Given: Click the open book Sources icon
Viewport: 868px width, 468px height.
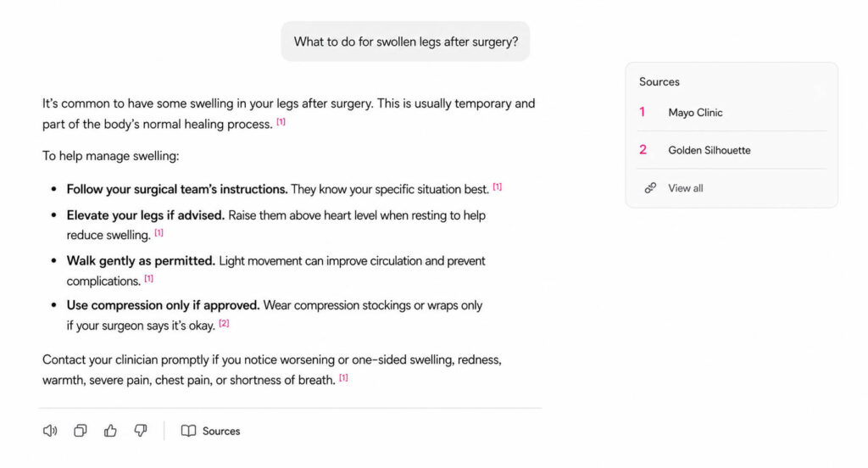Looking at the screenshot, I should 188,431.
